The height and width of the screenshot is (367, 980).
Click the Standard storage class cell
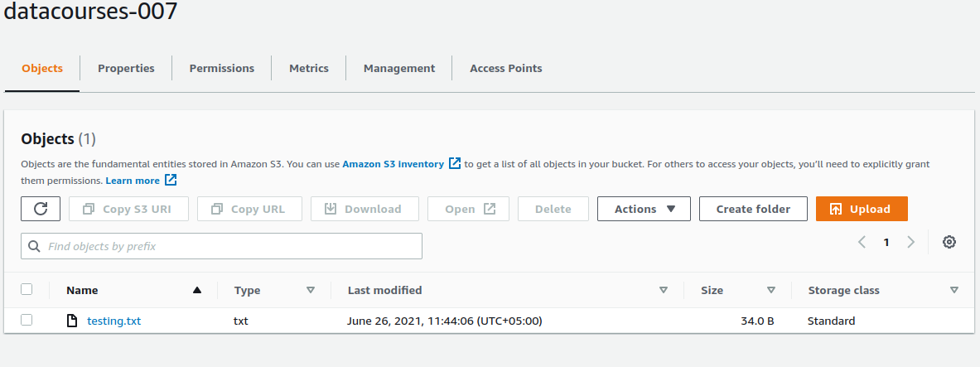[x=831, y=321]
